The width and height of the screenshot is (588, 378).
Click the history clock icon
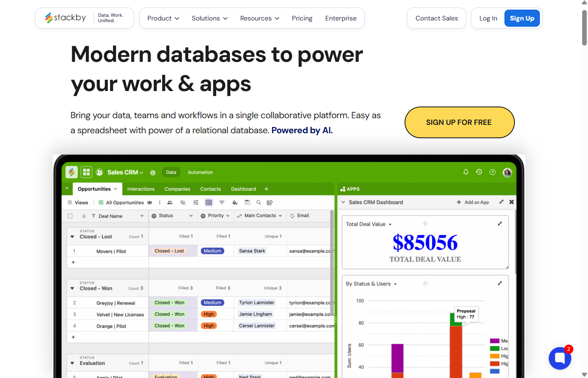coord(479,172)
